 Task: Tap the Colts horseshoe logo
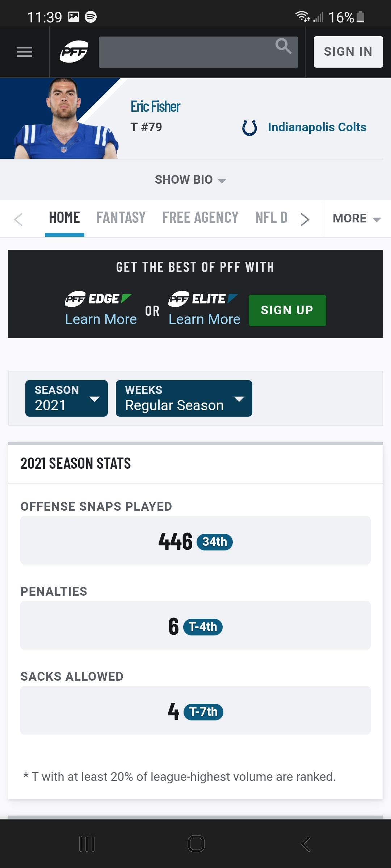pos(249,128)
